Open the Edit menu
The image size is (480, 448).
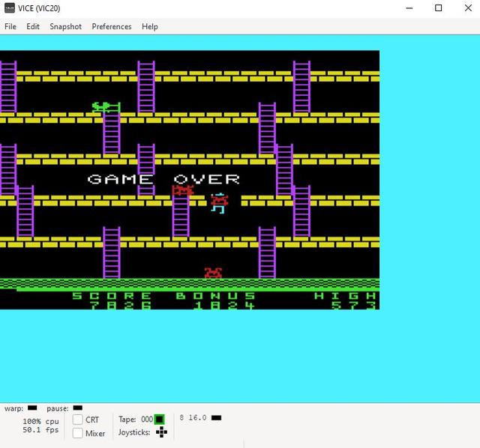click(33, 27)
